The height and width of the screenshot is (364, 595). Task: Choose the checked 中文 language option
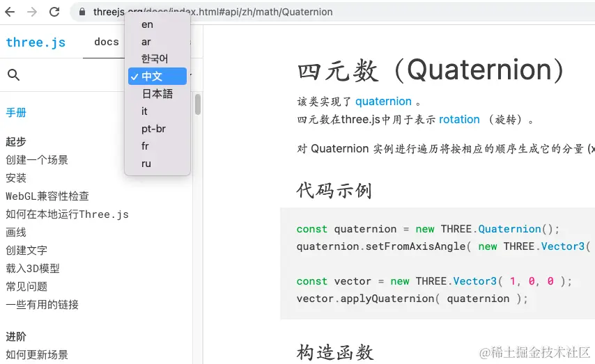click(157, 77)
